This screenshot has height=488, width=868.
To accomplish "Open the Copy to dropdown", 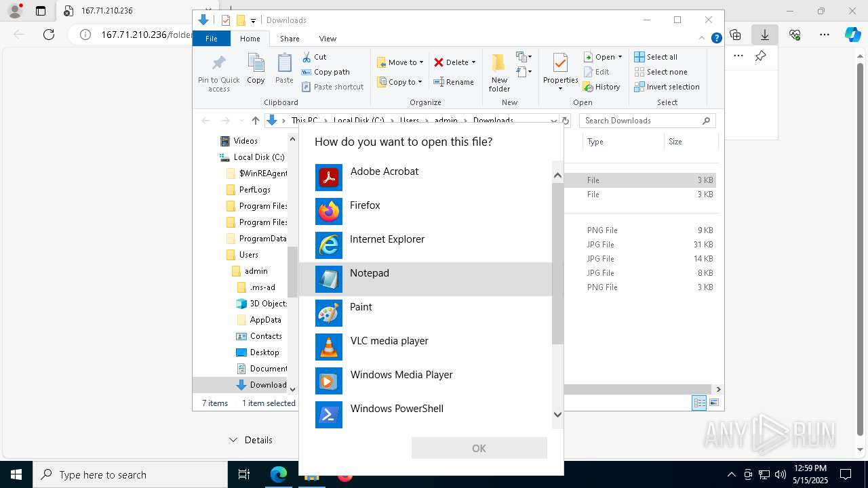I will [x=399, y=82].
